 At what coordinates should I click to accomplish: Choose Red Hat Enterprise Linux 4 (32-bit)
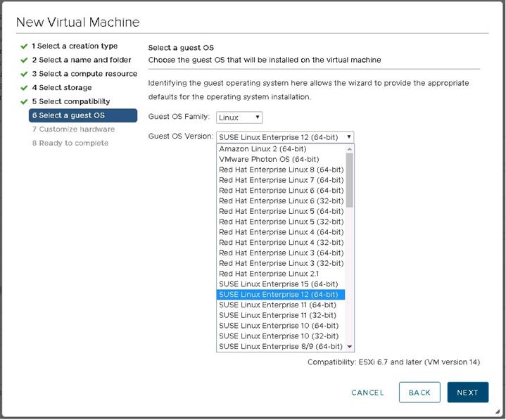tap(281, 242)
